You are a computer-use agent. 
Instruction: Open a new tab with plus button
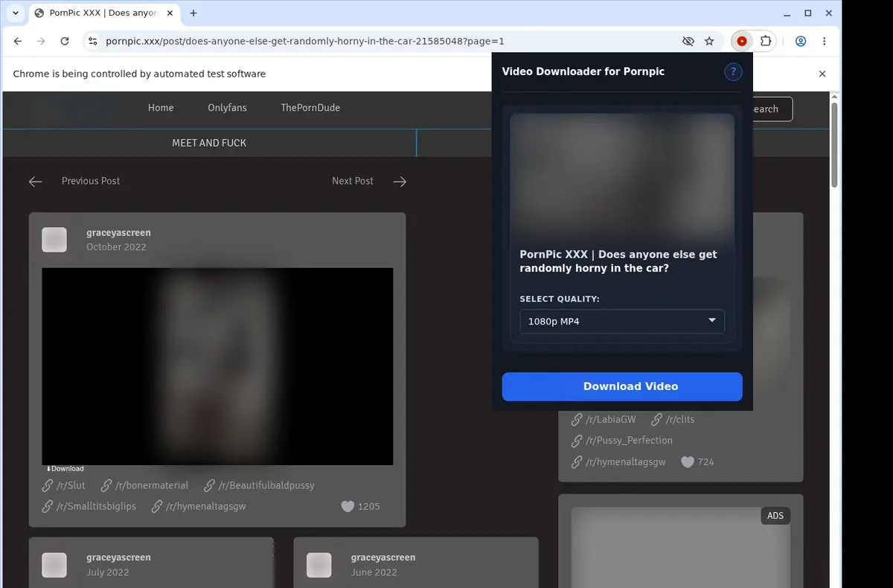tap(193, 13)
